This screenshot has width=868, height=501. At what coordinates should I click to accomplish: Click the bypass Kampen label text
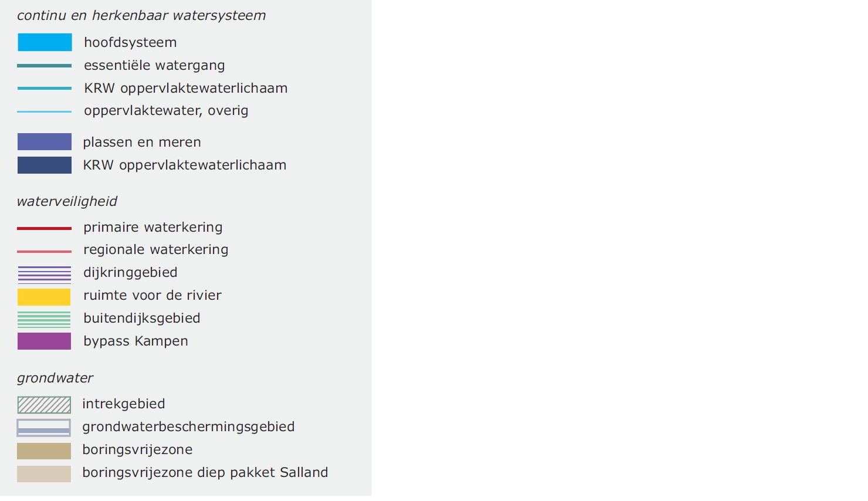(x=135, y=341)
